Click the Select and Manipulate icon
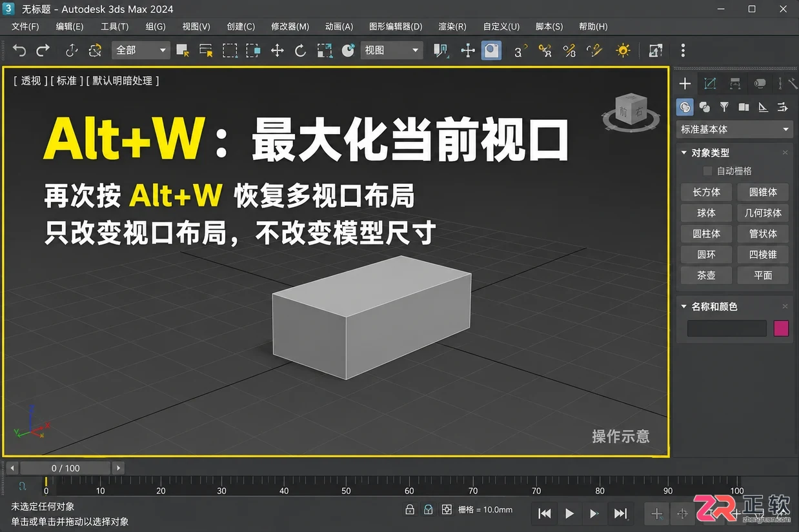 click(468, 50)
